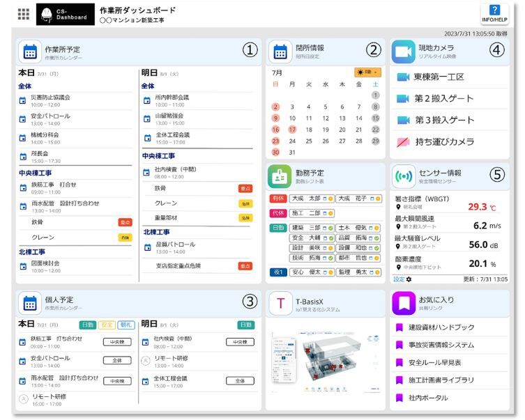Select July 17 on the calendar
The height and width of the screenshot is (420, 525).
coord(291,129)
